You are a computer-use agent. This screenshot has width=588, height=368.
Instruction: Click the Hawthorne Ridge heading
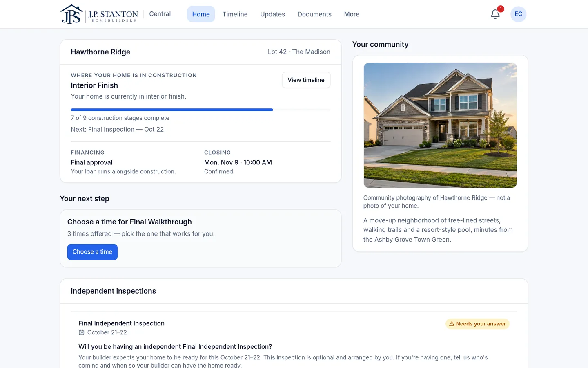click(100, 52)
